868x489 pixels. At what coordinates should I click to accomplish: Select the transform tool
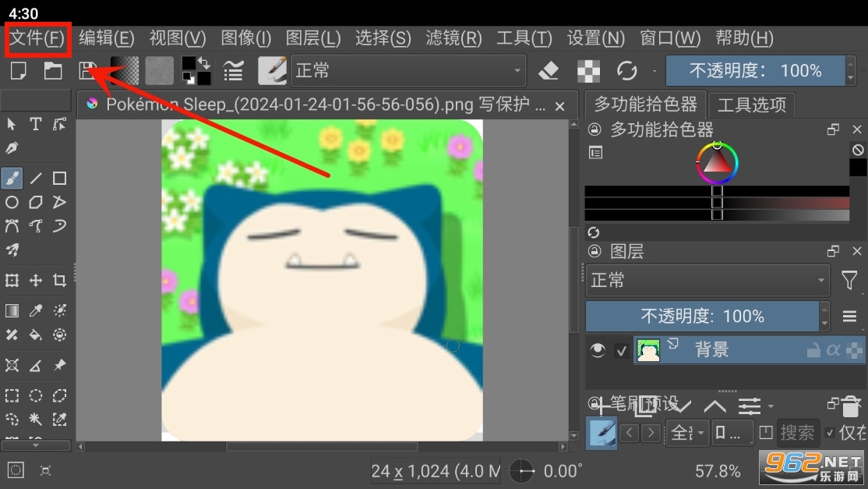pos(12,280)
